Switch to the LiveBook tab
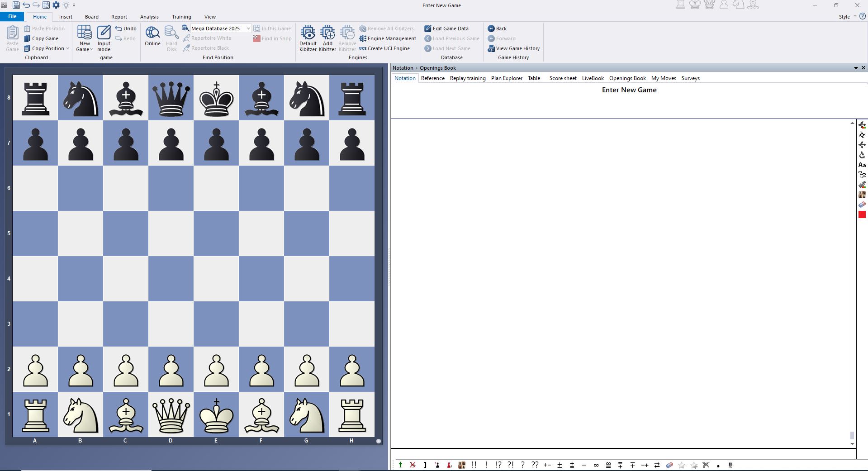 tap(593, 78)
